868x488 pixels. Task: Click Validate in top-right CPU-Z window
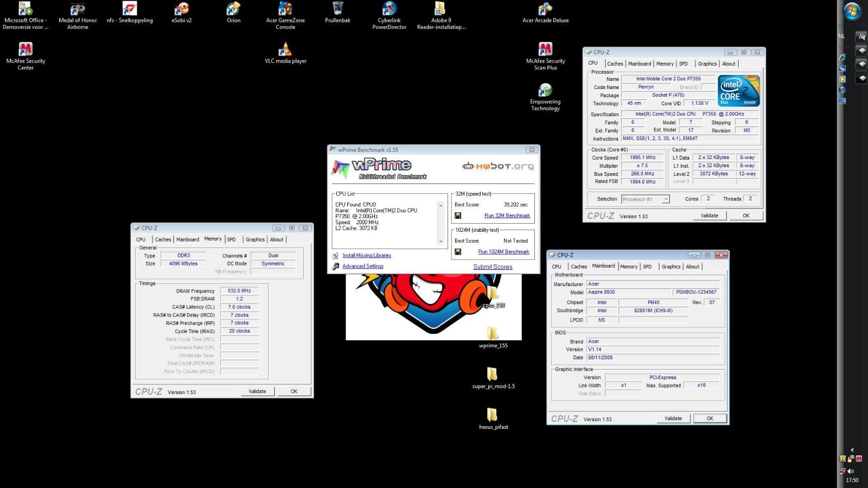click(x=709, y=216)
